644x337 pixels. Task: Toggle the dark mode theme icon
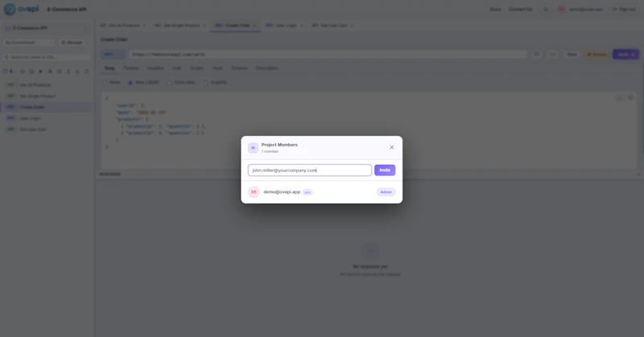546,9
